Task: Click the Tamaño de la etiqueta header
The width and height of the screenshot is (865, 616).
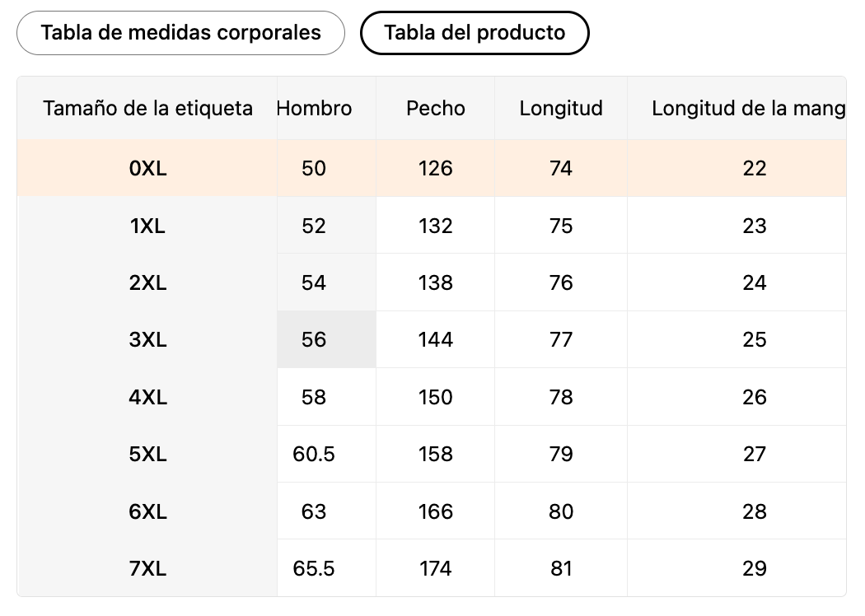Action: pos(148,108)
